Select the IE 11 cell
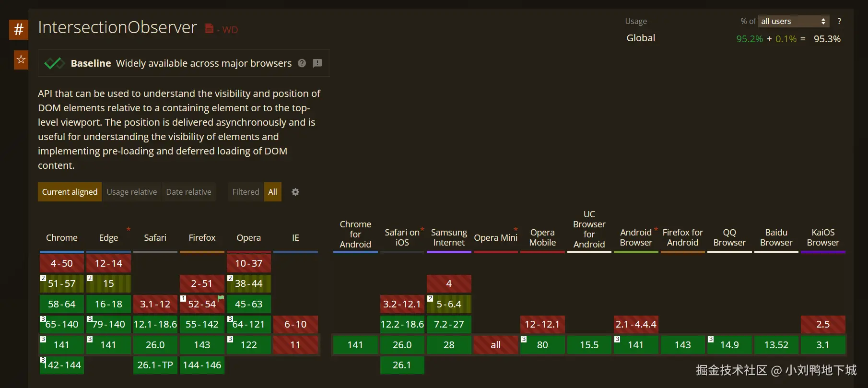The width and height of the screenshot is (868, 388). pyautogui.click(x=295, y=345)
